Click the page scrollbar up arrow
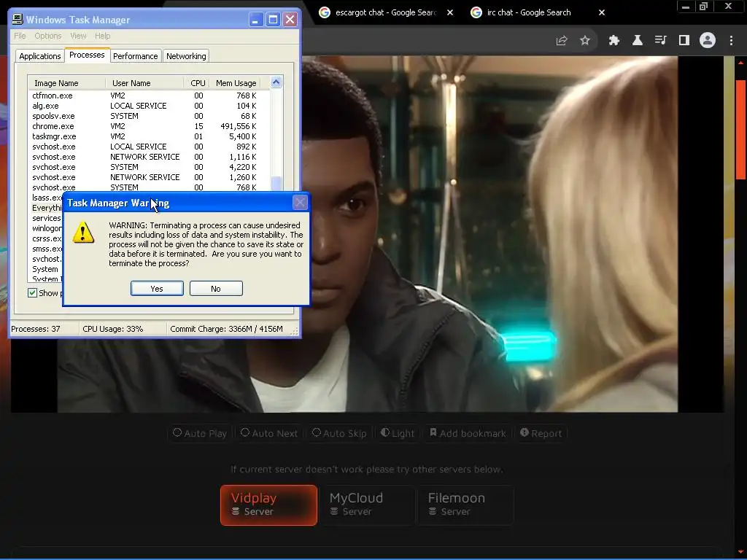This screenshot has height=560, width=747. coord(740,63)
